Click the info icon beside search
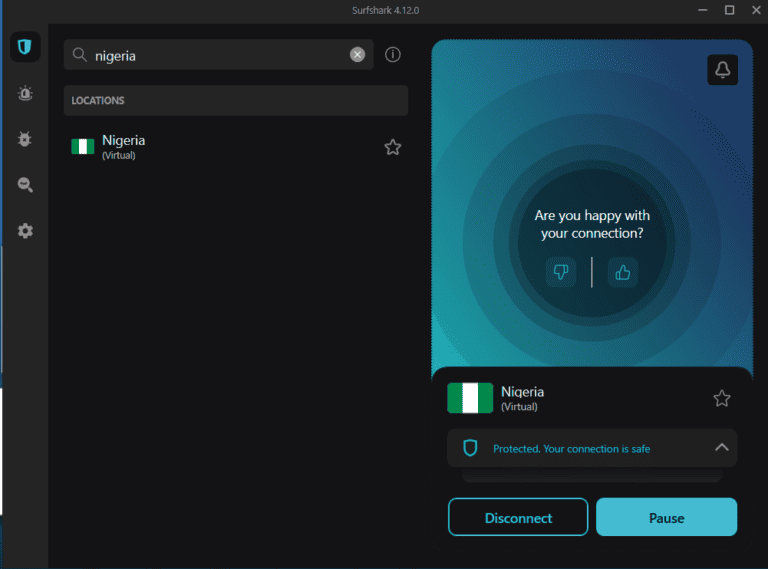The width and height of the screenshot is (768, 569). coord(393,55)
